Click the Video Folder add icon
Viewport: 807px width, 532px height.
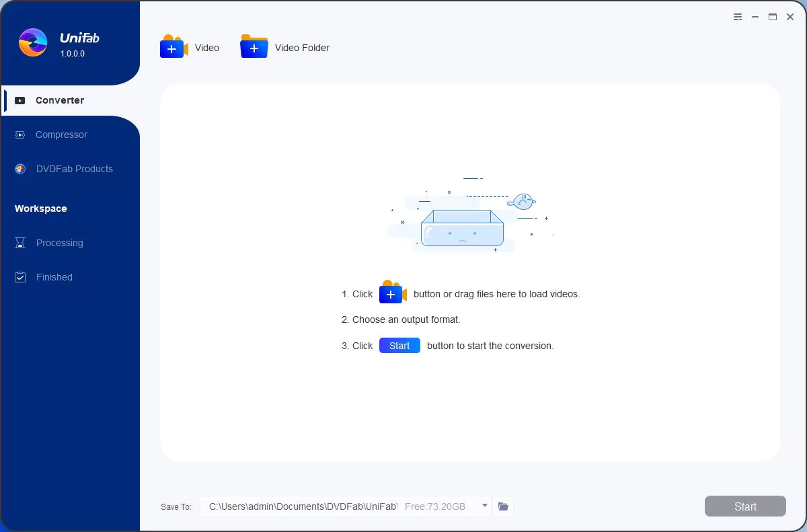[254, 47]
